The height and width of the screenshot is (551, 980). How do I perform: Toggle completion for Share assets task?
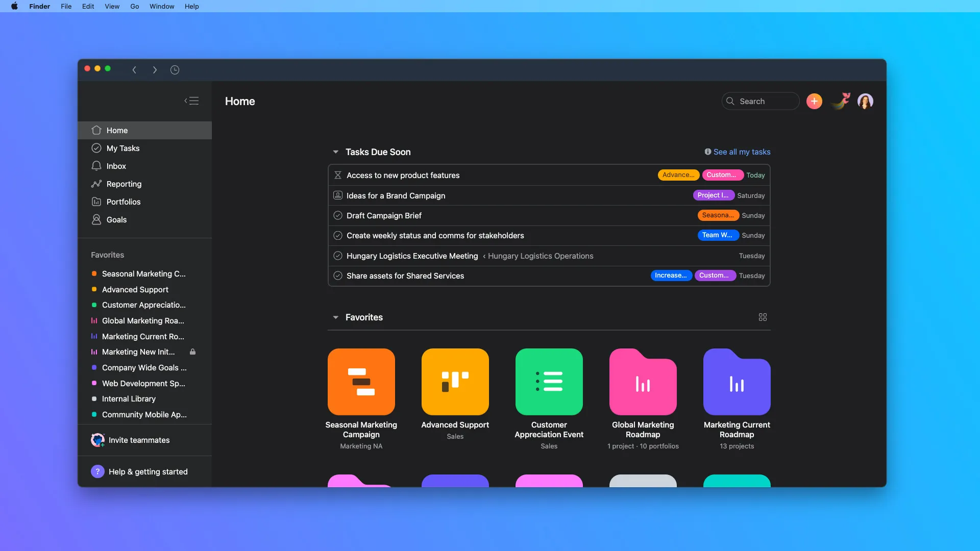[337, 276]
